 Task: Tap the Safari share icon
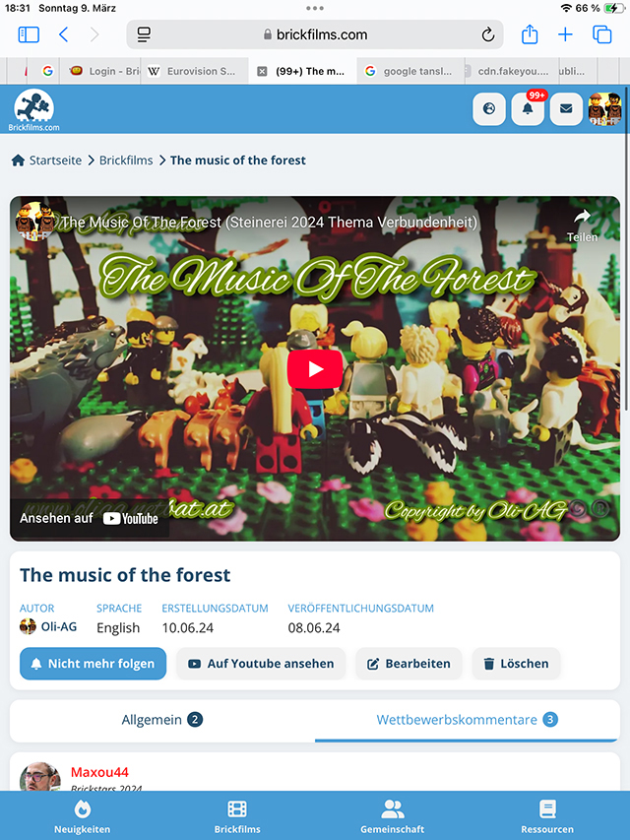pos(530,34)
